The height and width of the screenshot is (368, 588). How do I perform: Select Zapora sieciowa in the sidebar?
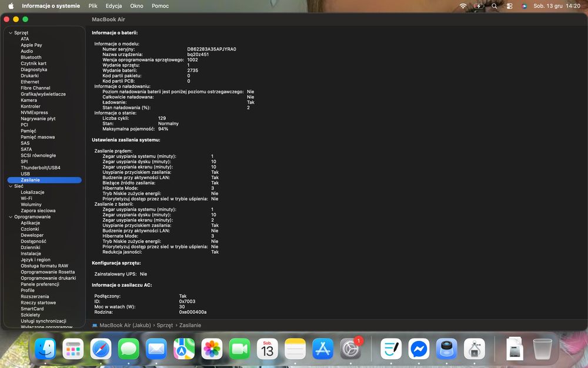(38, 211)
